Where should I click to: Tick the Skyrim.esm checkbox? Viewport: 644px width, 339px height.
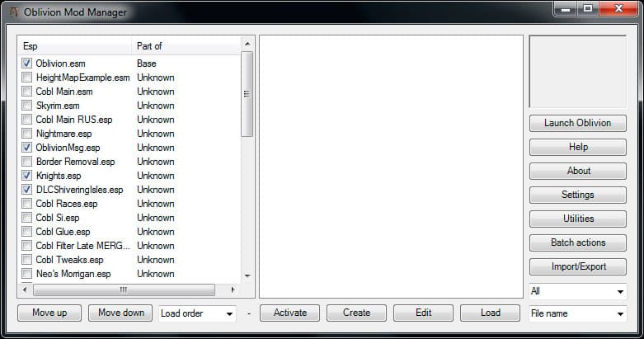pyautogui.click(x=26, y=106)
